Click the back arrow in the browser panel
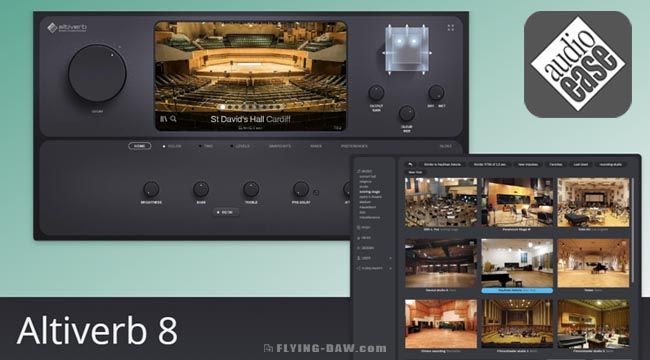This screenshot has height=360, width=650. [410, 164]
